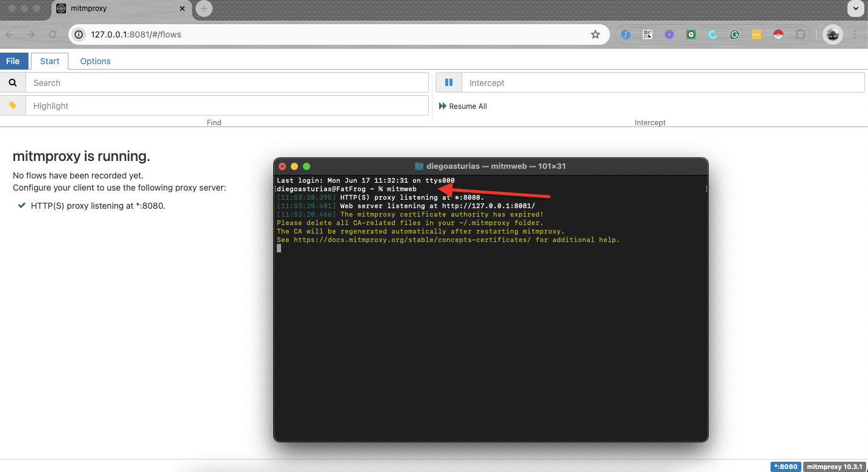Click the certificate authority expired warning line
The height and width of the screenshot is (472, 868).
[442, 214]
